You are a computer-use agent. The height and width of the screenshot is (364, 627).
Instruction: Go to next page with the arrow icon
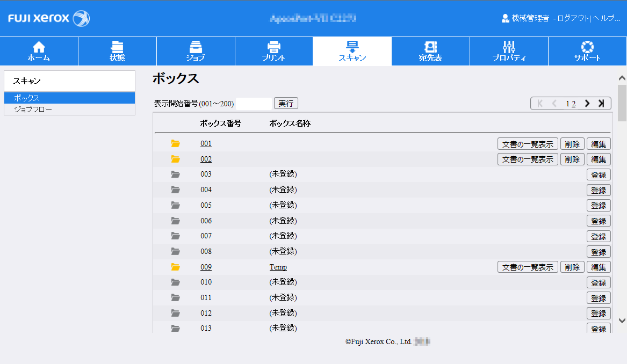587,103
